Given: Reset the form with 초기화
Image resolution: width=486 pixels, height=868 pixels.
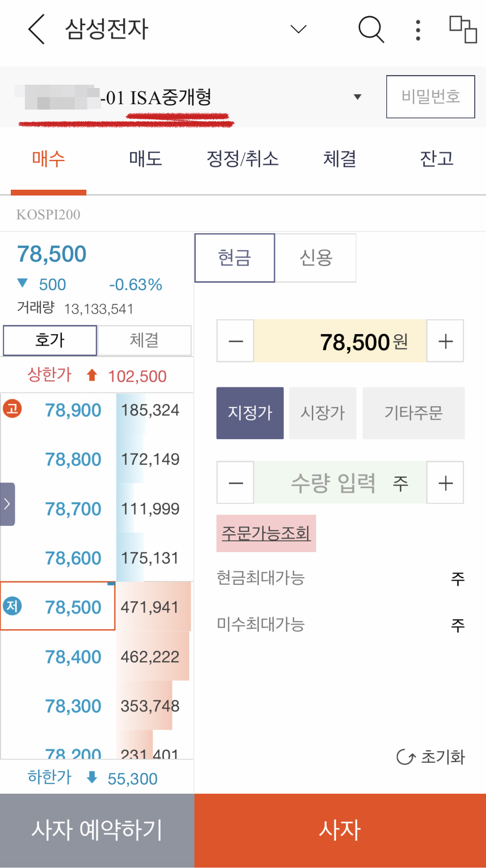Looking at the screenshot, I should pyautogui.click(x=431, y=757).
